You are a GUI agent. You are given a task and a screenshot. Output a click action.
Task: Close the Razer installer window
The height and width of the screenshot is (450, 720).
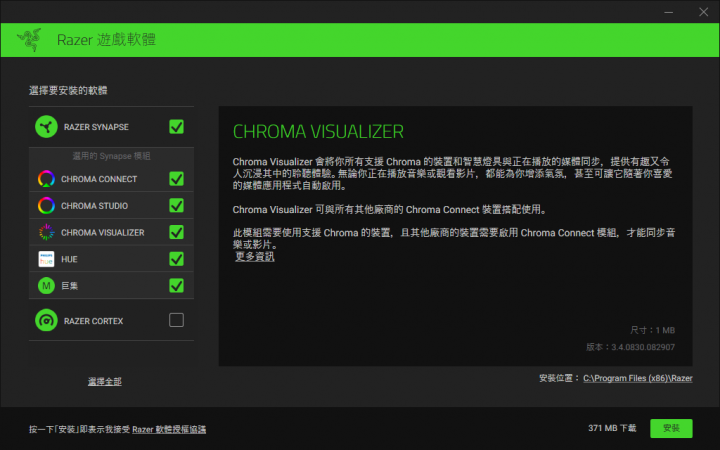tap(703, 12)
